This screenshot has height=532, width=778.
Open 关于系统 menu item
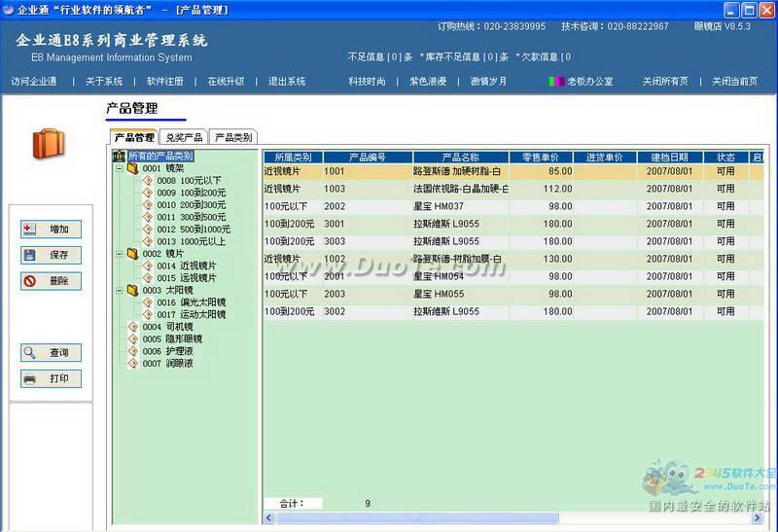point(104,82)
